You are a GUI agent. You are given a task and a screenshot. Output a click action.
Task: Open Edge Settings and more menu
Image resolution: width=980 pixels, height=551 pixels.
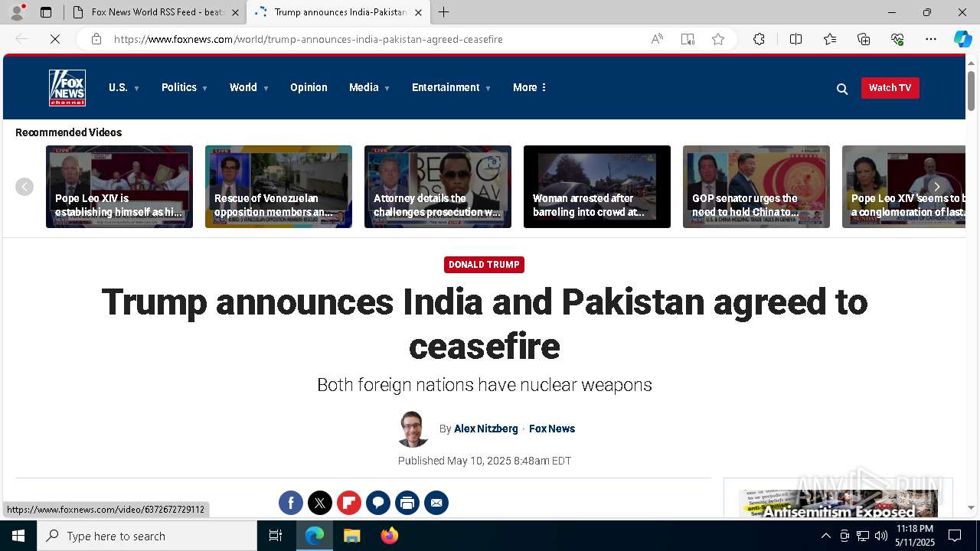coord(931,39)
